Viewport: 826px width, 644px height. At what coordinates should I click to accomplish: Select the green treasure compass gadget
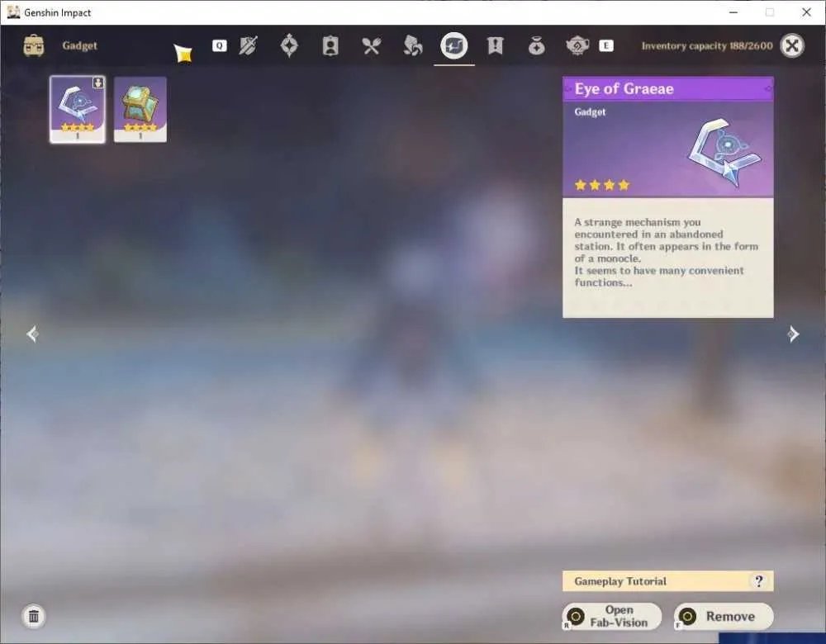pos(140,109)
